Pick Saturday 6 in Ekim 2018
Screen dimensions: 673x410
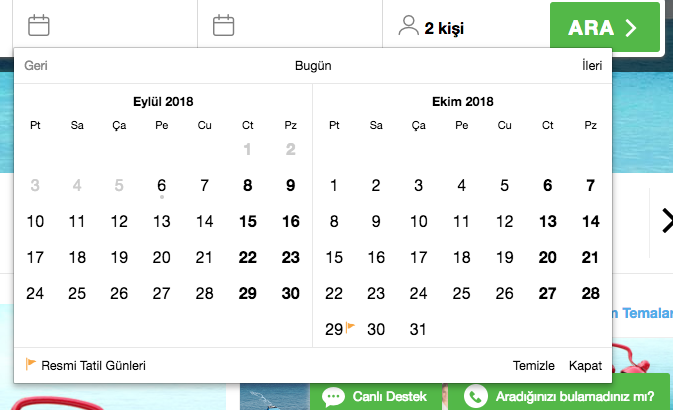(x=547, y=185)
